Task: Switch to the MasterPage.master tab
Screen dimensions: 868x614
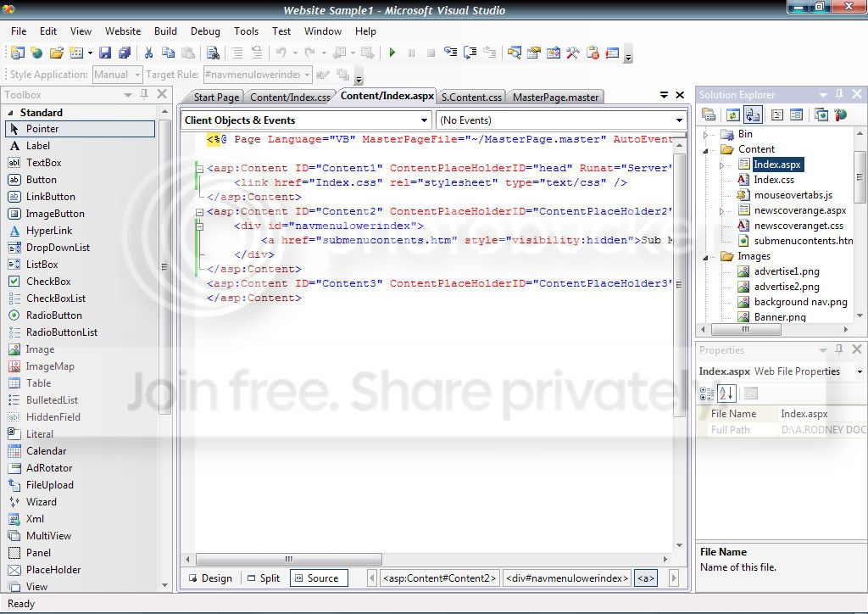Action: pyautogui.click(x=555, y=97)
